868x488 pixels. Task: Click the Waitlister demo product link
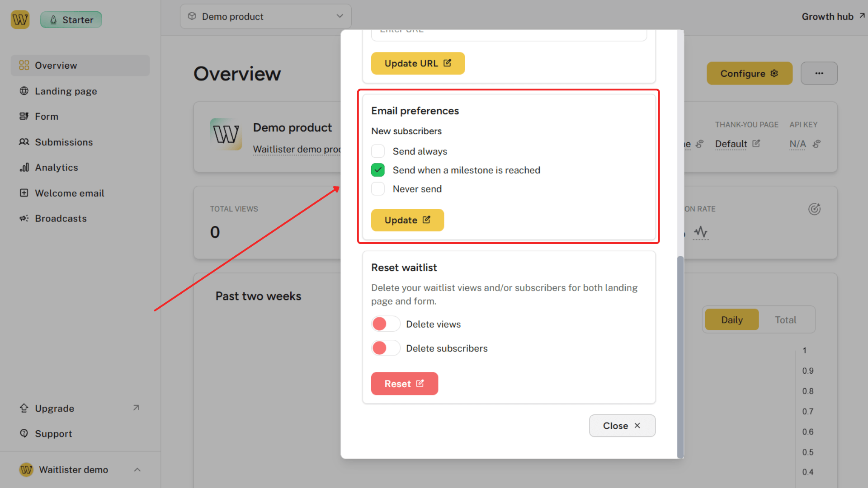[x=297, y=149]
